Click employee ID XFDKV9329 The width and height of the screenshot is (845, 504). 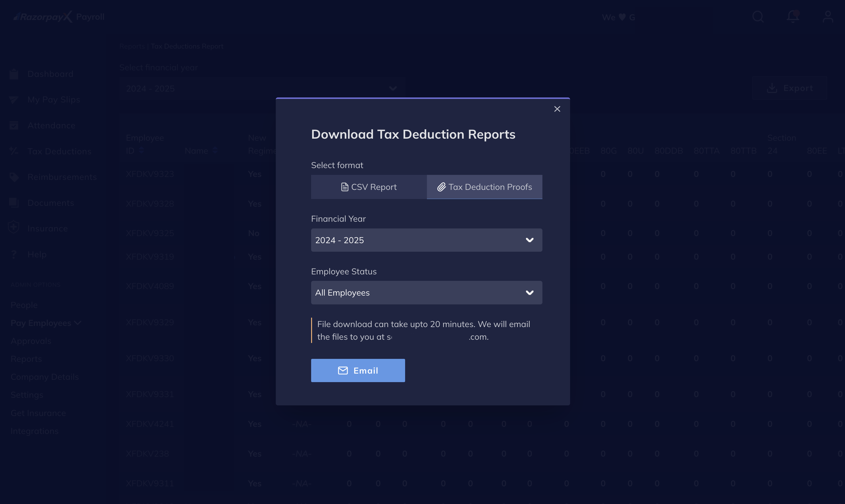pyautogui.click(x=150, y=322)
